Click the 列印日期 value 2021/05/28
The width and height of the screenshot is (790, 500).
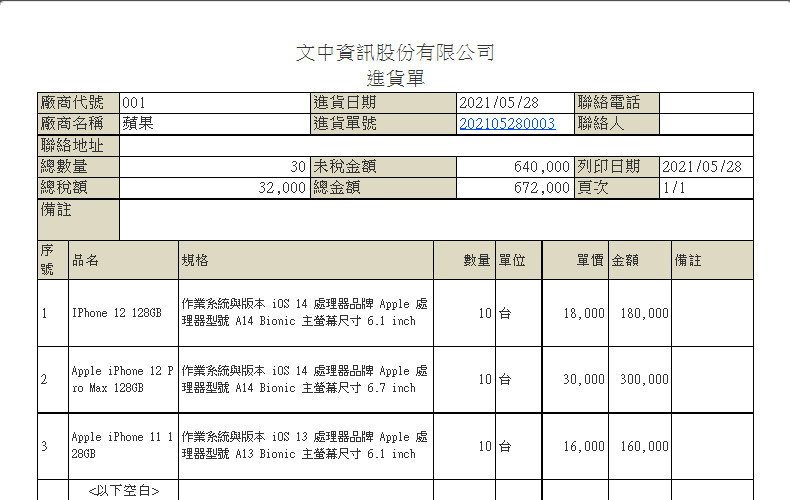click(x=702, y=167)
